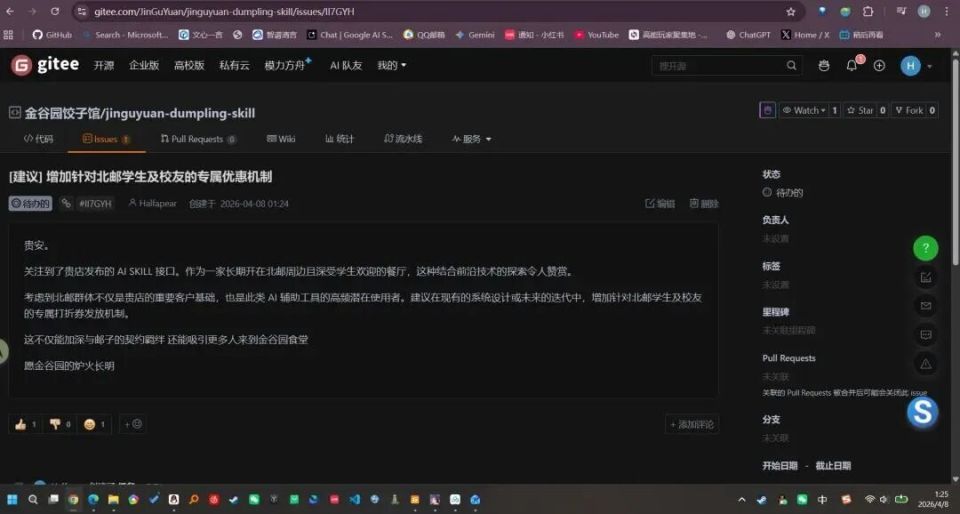960x514 pixels.
Task: Reload the page with browser refresh icon
Action: [55, 12]
